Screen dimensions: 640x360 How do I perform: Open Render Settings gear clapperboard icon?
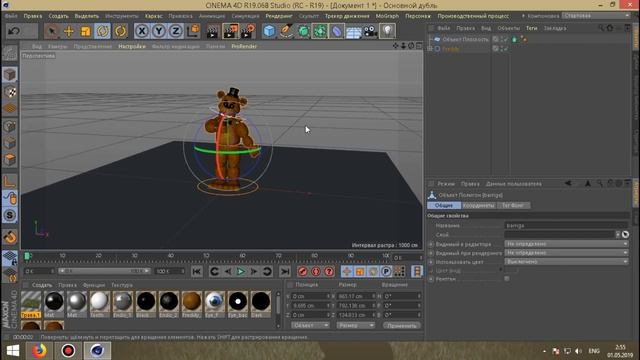248,31
